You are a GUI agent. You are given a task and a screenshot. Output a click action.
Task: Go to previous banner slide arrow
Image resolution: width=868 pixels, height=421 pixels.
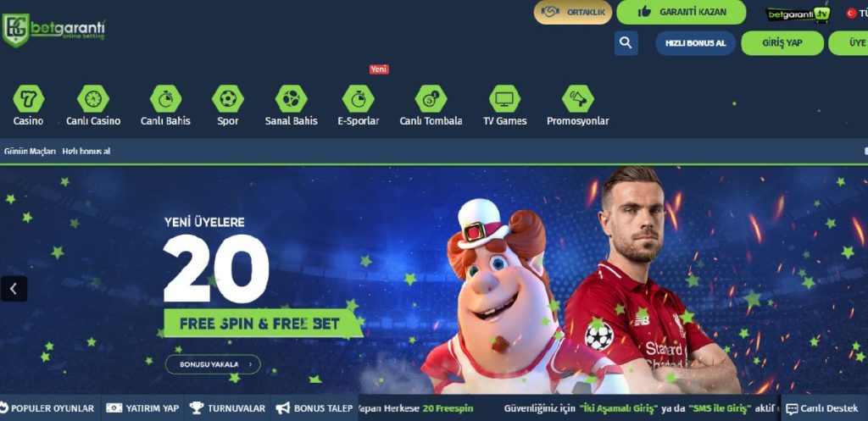(x=14, y=288)
